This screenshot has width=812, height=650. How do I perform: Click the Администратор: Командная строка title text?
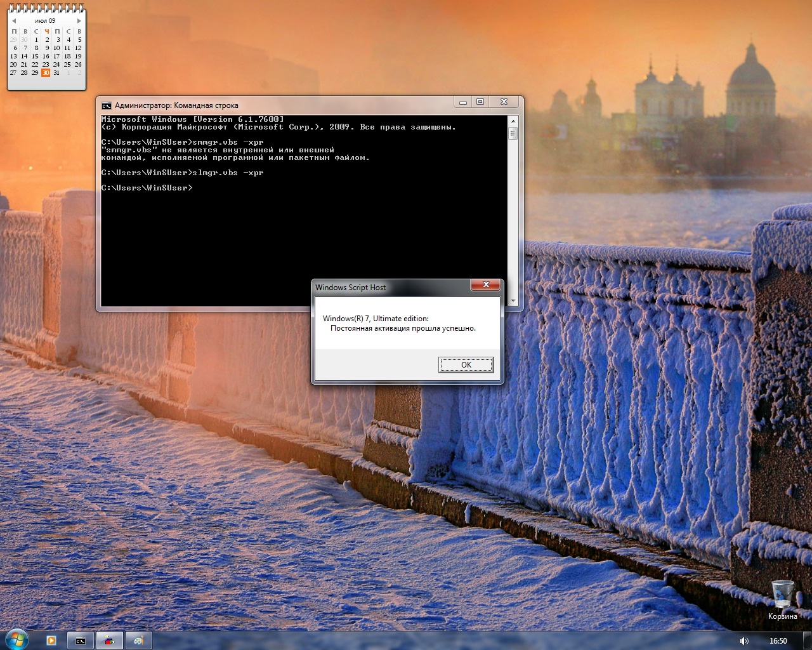[x=176, y=105]
